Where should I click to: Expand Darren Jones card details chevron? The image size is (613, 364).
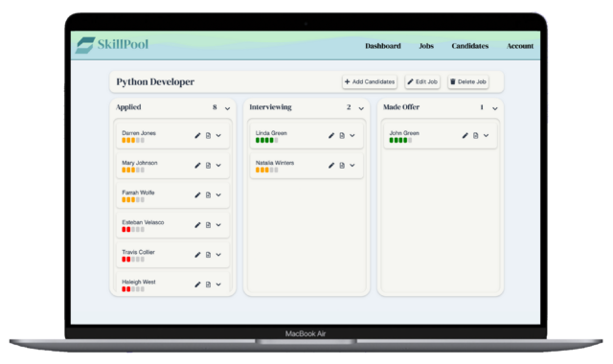tap(218, 135)
